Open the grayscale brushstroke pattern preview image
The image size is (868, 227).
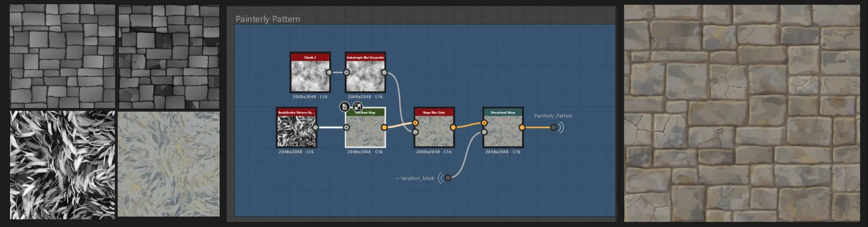(x=63, y=165)
